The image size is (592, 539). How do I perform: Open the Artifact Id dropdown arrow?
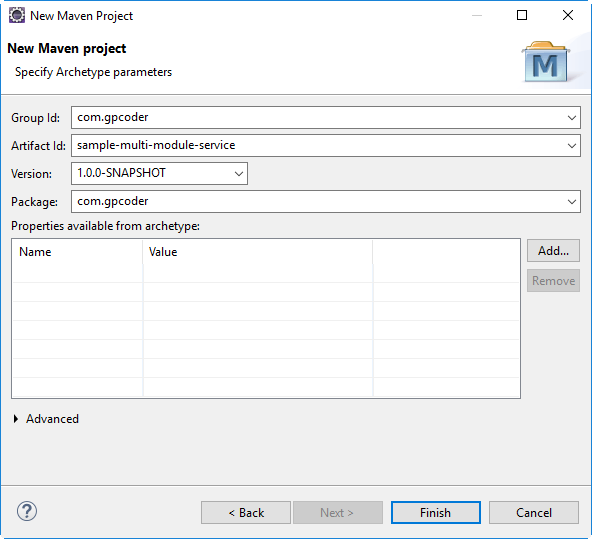pyautogui.click(x=572, y=146)
